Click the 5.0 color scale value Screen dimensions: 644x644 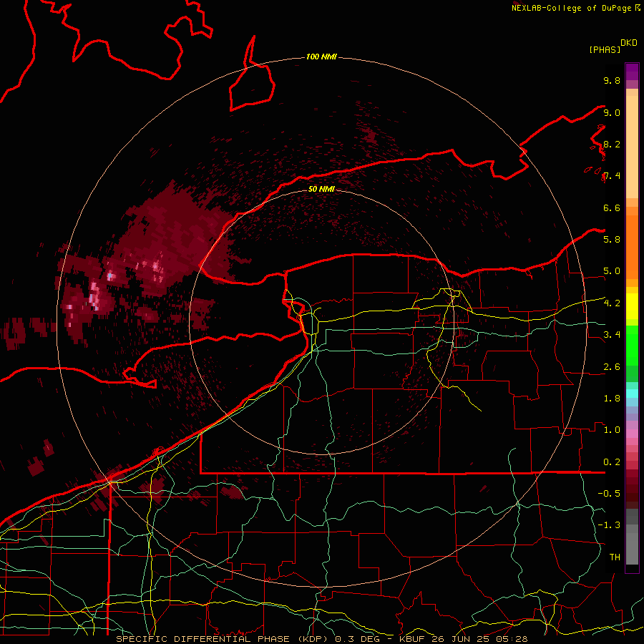612,271
